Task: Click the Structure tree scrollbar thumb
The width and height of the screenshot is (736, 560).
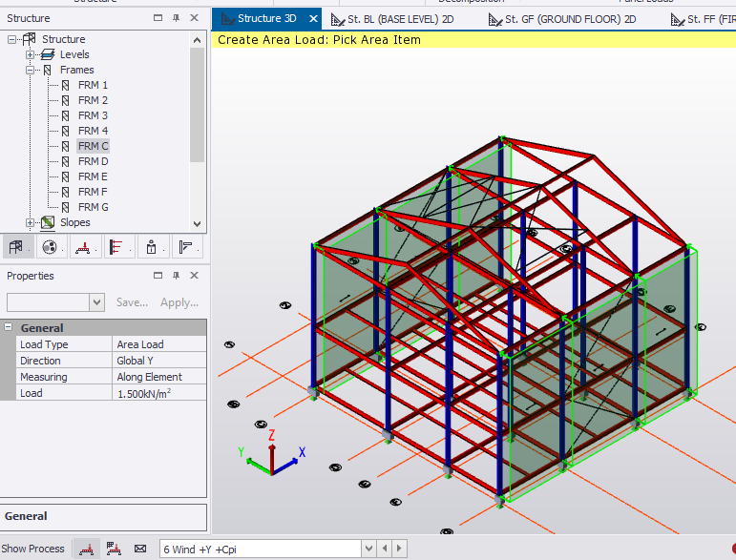Action: [198, 105]
